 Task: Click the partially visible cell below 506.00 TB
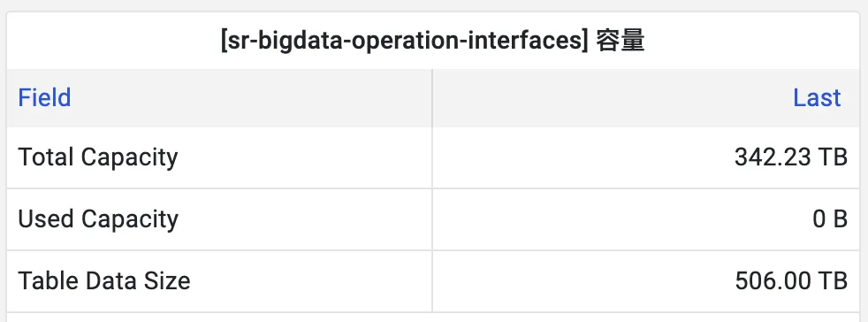(646, 318)
